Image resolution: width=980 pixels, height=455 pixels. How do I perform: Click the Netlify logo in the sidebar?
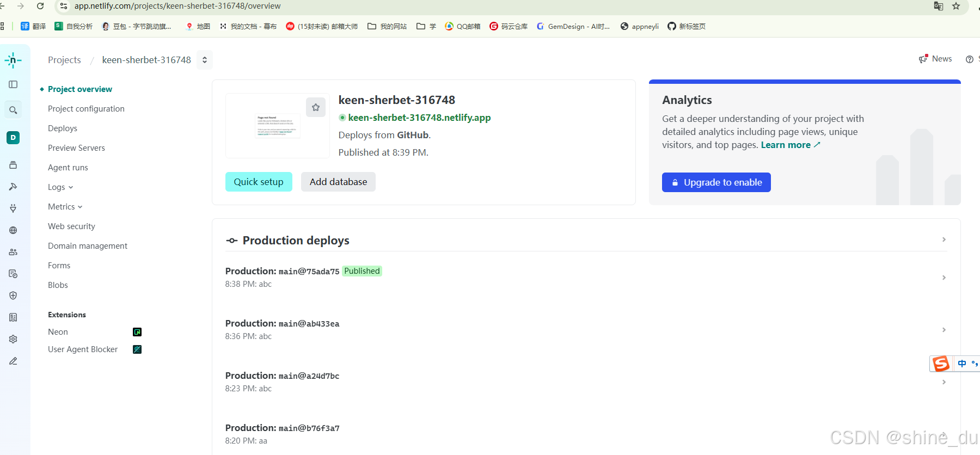13,60
